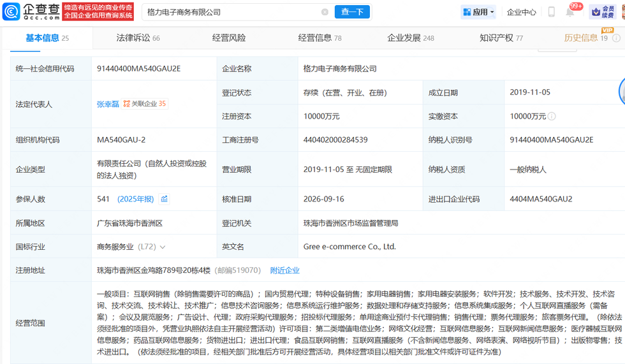This screenshot has height=364, width=625.
Task: Click the 查一下 search button
Action: click(x=352, y=12)
